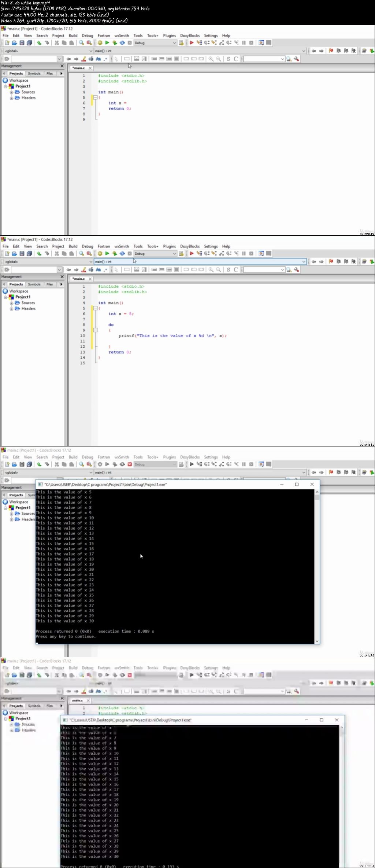The width and height of the screenshot is (375, 868).
Task: Toggle code fold marker at line 5, first frame
Action: pos(95,98)
